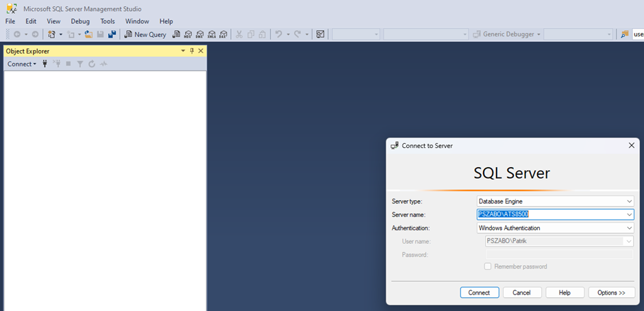Click the search box in the toolbar
Screen dimensions: 644x311
[x=638, y=34]
